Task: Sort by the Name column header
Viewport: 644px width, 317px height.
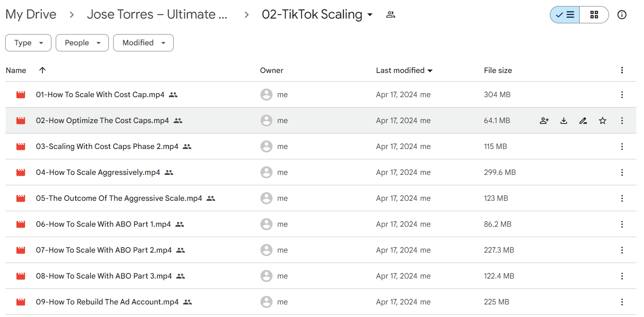Action: pos(16,70)
